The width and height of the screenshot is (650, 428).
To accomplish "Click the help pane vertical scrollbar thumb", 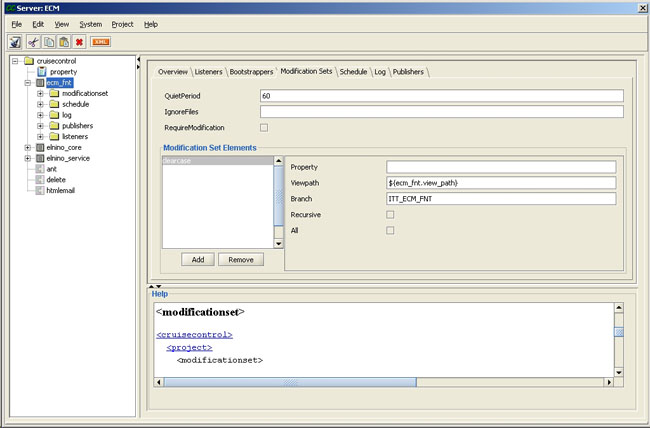I will point(618,332).
